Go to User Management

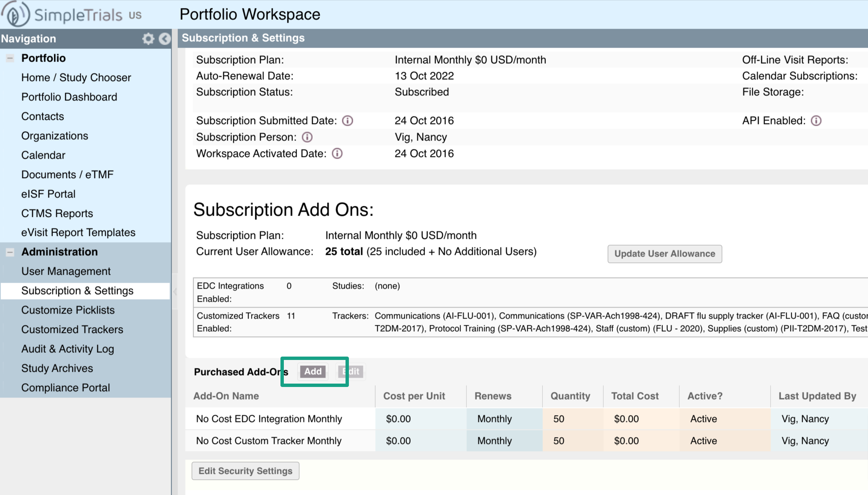coord(66,271)
